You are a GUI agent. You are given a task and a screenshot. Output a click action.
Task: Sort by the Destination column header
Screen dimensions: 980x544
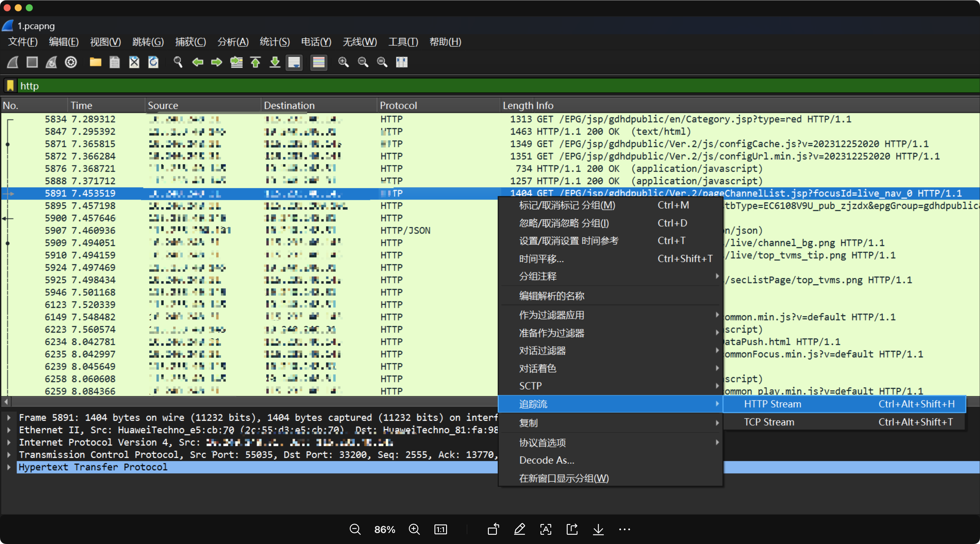click(319, 105)
